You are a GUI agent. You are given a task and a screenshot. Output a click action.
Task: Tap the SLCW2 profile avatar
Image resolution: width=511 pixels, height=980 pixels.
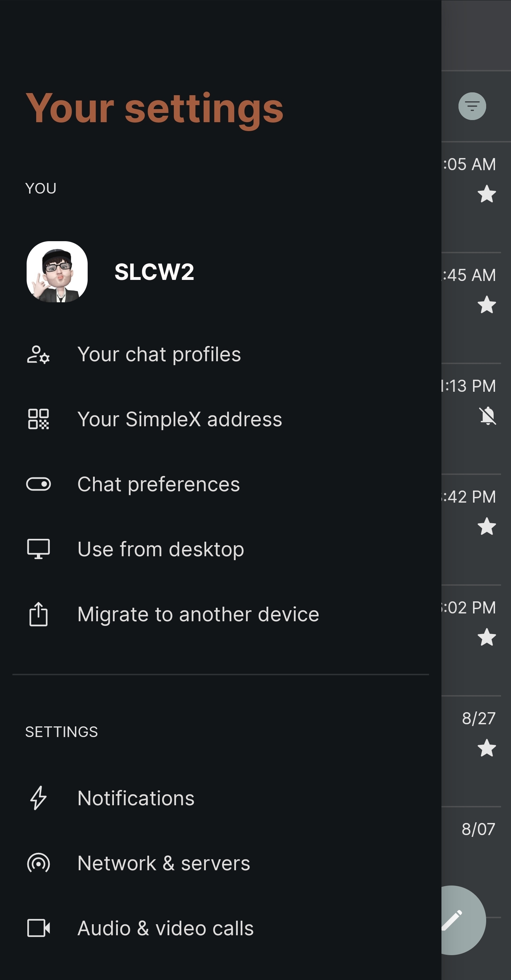pyautogui.click(x=57, y=272)
